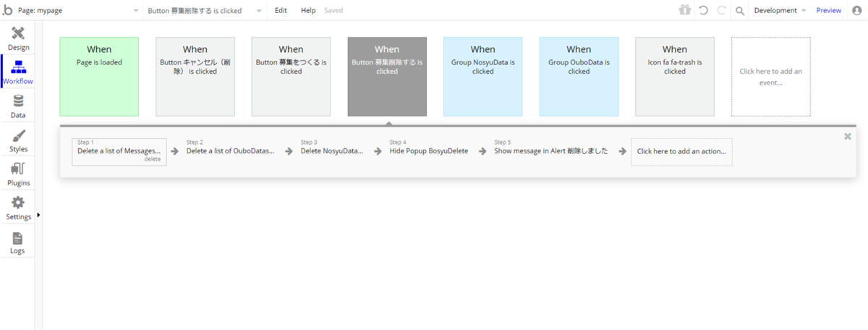Open the Settings tab
Image resolution: width=868 pixels, height=330 pixels.
pos(18,208)
